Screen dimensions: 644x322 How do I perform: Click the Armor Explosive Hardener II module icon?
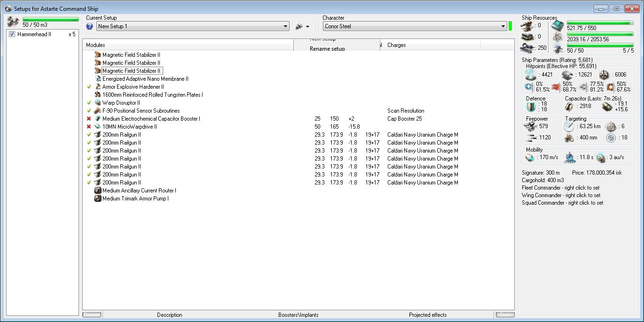tap(98, 87)
